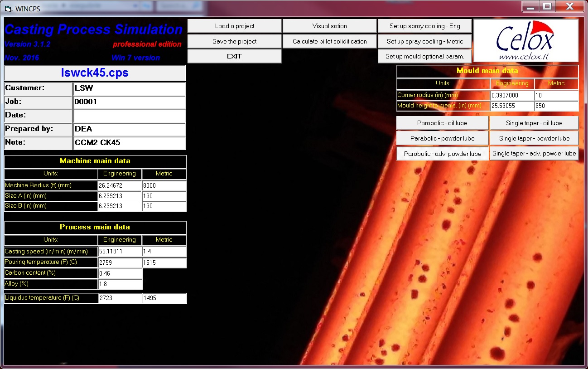Open the Visualisation view
Viewport: 588px width, 369px height.
(329, 26)
